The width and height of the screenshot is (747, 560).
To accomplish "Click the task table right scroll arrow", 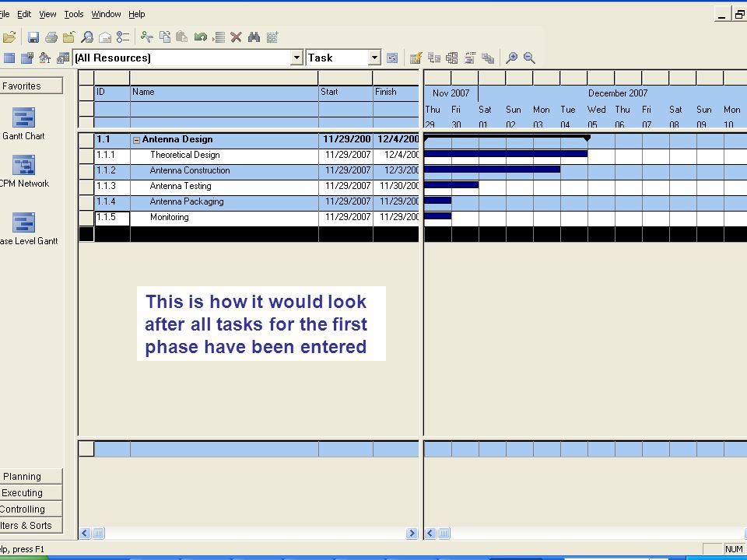I will point(412,534).
